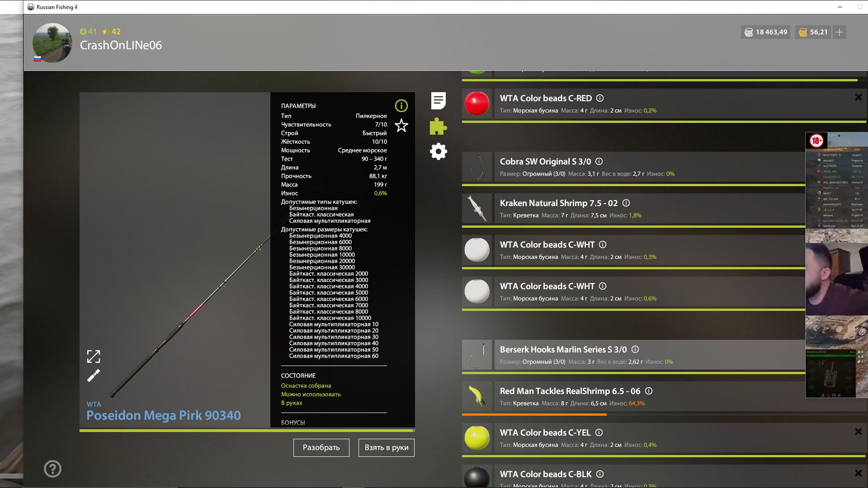Click the gold coins balance 56,21
The height and width of the screenshot is (488, 868).
click(x=813, y=32)
